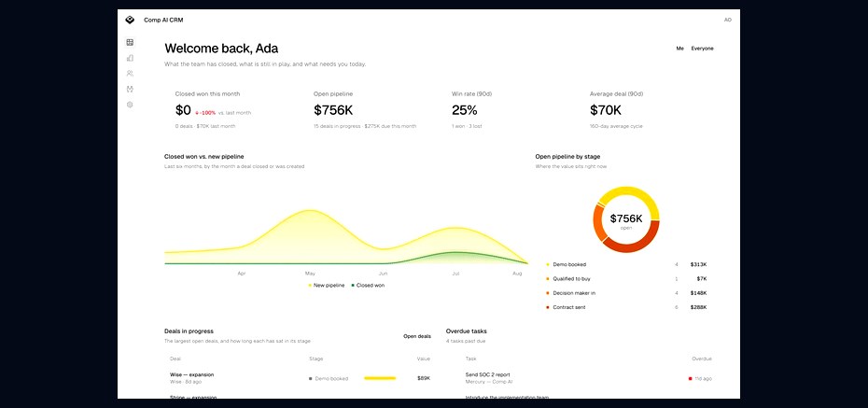Viewport: 868px width, 408px height.
Task: Switch the view filter to Me
Action: click(x=679, y=49)
